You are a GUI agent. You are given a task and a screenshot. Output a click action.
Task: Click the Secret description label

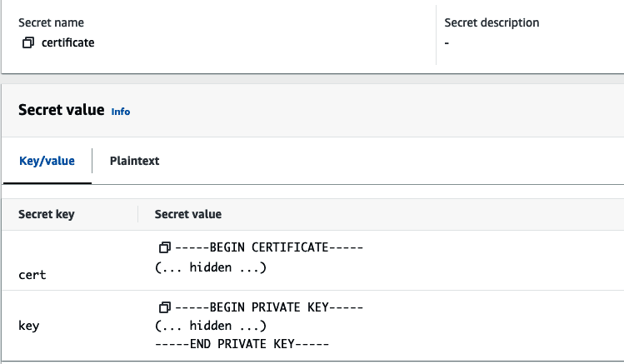[x=492, y=22]
